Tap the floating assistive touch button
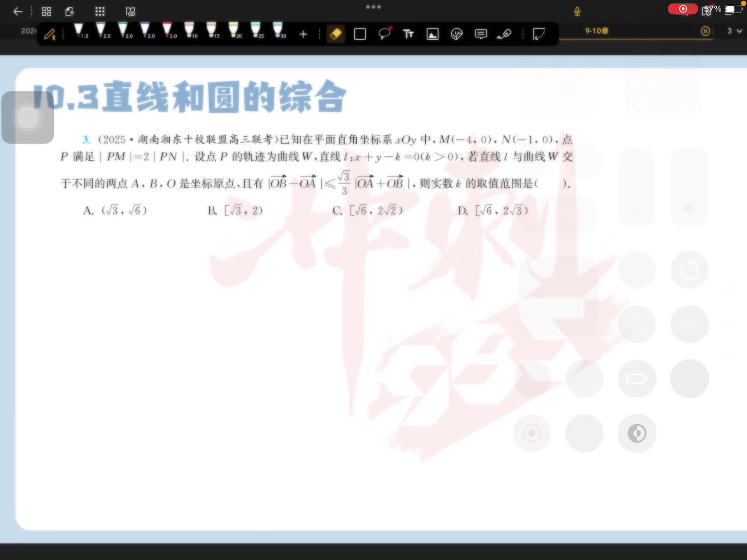The image size is (747, 560). [28, 117]
